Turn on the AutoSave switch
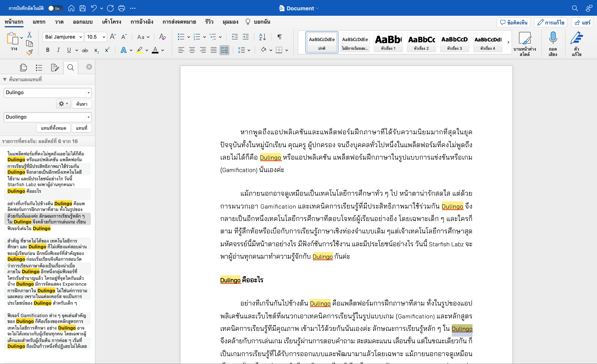The height and width of the screenshot is (364, 597). (55, 8)
